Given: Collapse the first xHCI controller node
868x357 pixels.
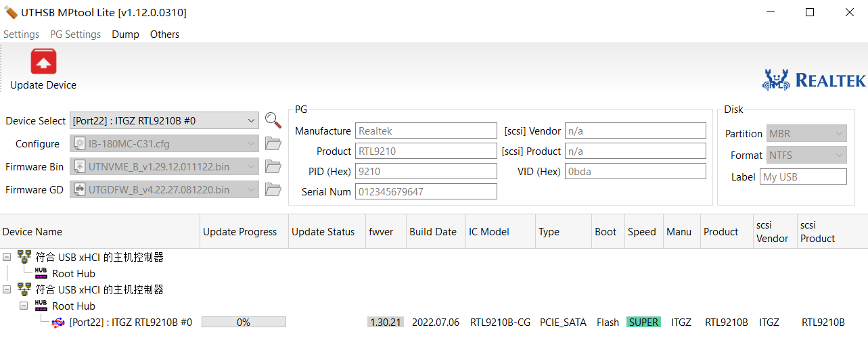Looking at the screenshot, I should pos(6,257).
